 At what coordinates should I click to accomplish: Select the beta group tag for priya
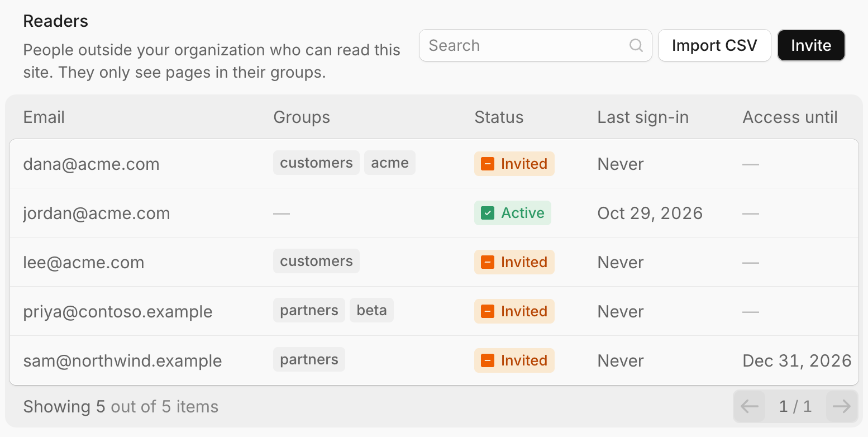(x=371, y=310)
